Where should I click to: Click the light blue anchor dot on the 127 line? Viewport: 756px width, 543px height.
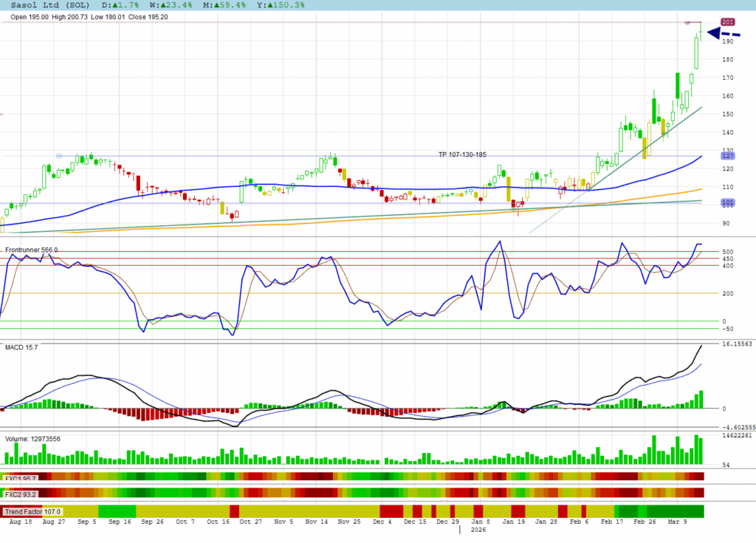pos(59,156)
